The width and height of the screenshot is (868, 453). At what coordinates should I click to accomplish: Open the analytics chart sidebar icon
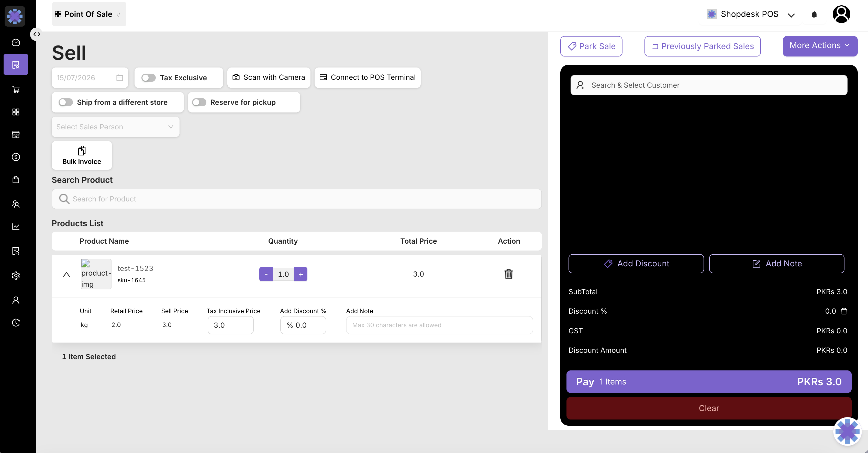pyautogui.click(x=16, y=227)
